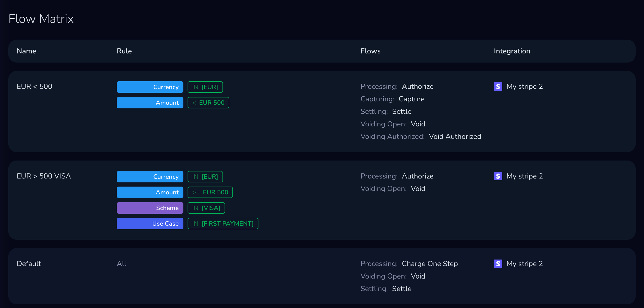Click the Flows column header
Viewport: 644px width, 308px height.
[x=370, y=51]
